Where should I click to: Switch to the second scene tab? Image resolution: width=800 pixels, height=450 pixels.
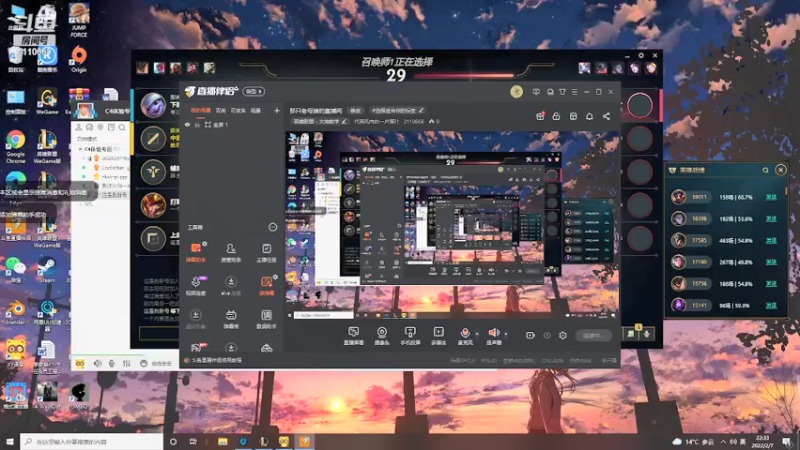tap(220, 110)
